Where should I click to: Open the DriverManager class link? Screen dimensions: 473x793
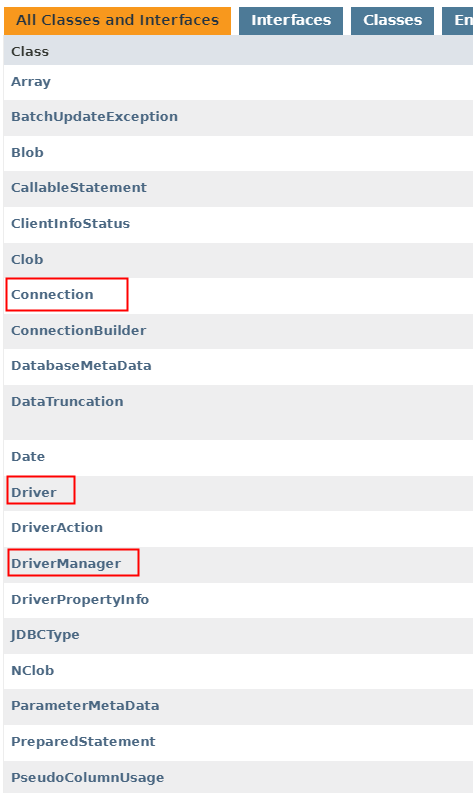click(x=66, y=564)
